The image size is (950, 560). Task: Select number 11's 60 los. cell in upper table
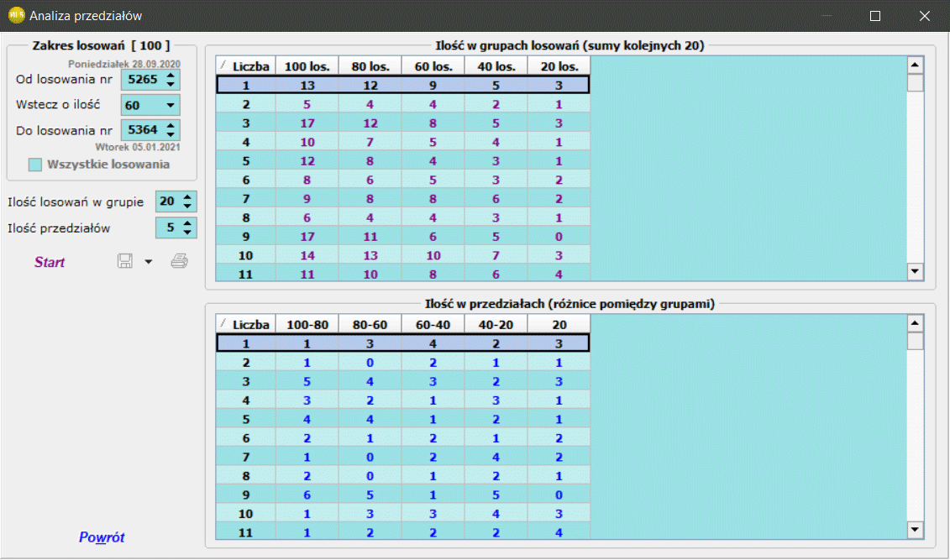[x=433, y=275]
